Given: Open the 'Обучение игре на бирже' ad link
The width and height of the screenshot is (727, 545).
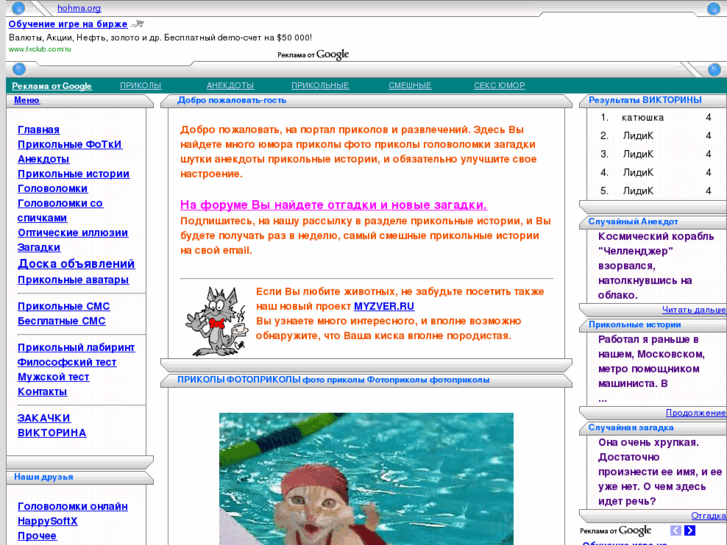Looking at the screenshot, I should (68, 24).
